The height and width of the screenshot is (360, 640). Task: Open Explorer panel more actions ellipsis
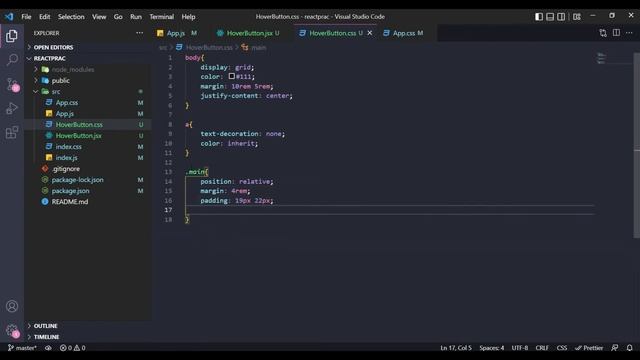[140, 33]
